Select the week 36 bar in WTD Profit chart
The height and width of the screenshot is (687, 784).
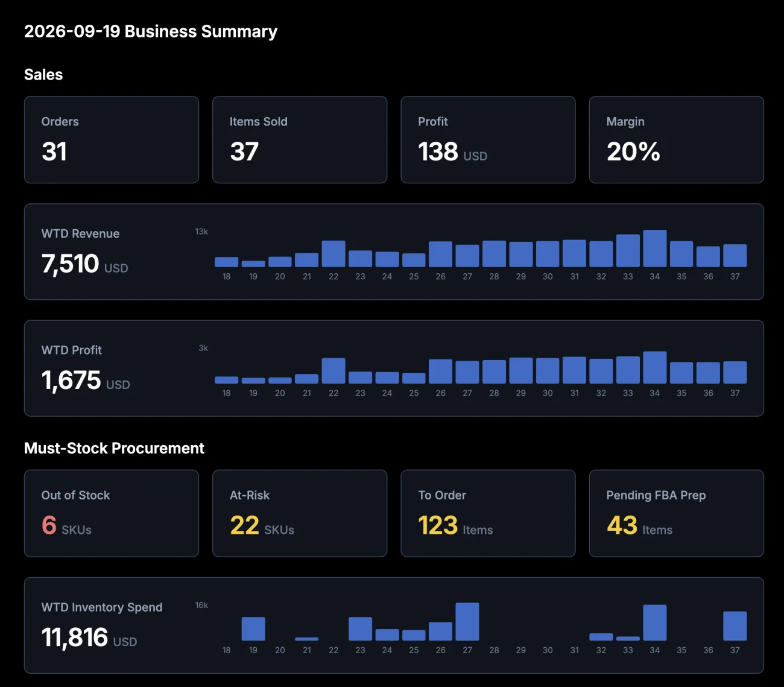point(708,373)
